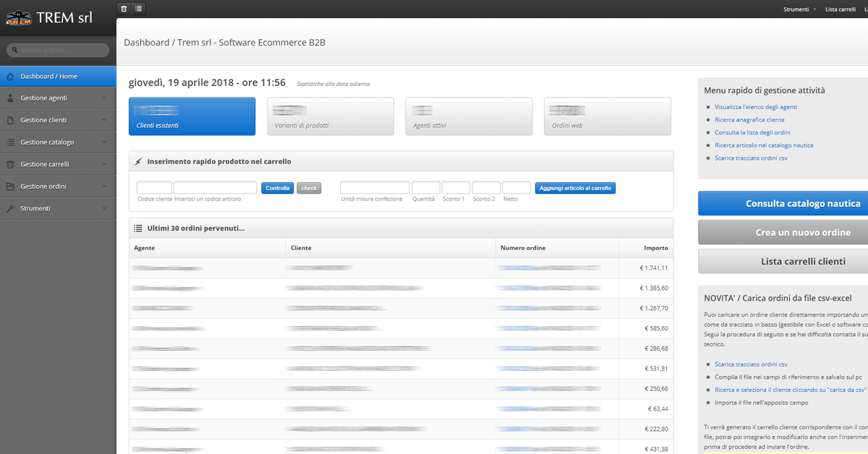The image size is (868, 454).
Task: Click the list icon in the top bar
Action: tap(139, 9)
